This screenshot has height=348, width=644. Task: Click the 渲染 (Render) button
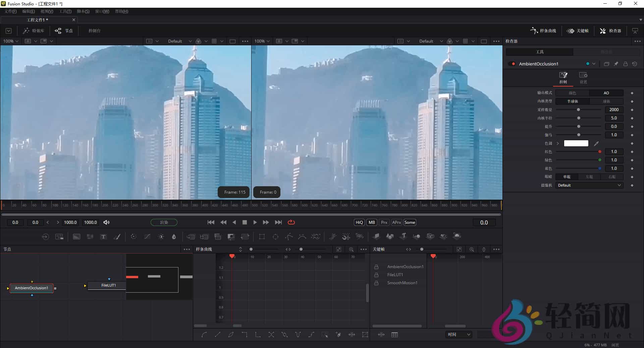pyautogui.click(x=164, y=222)
